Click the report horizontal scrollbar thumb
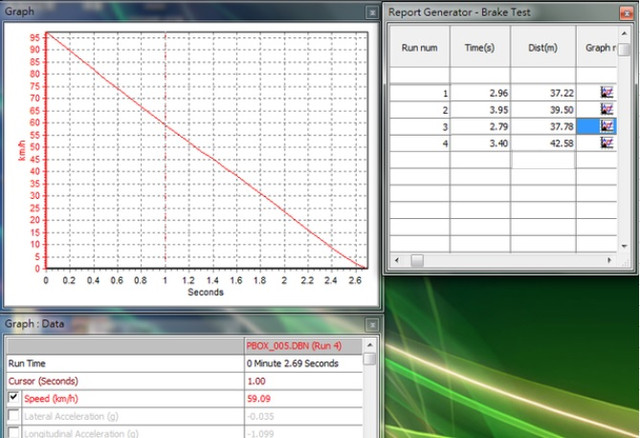Viewport: 640px width, 438px height. (417, 260)
